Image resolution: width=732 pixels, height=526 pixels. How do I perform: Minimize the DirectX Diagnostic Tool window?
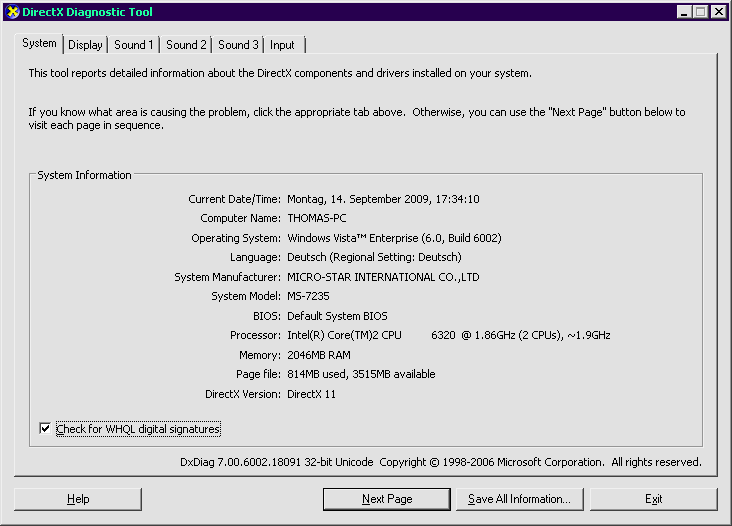click(684, 12)
